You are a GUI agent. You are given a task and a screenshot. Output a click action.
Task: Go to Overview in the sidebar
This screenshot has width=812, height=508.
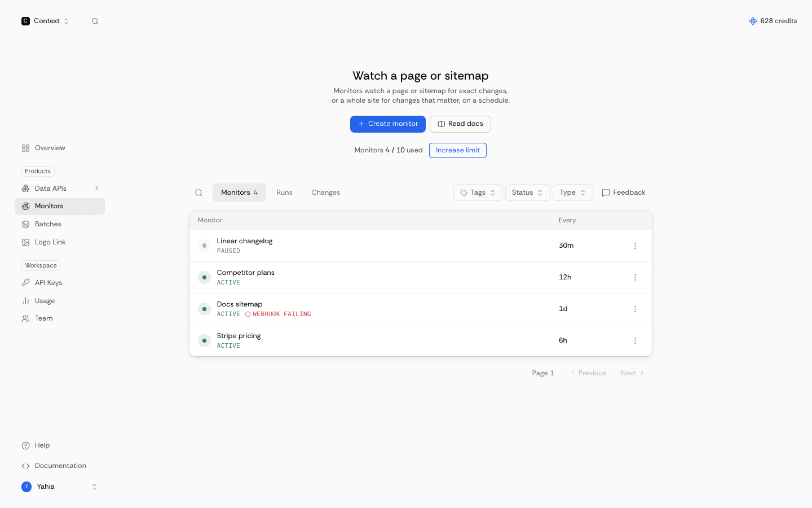(60, 148)
